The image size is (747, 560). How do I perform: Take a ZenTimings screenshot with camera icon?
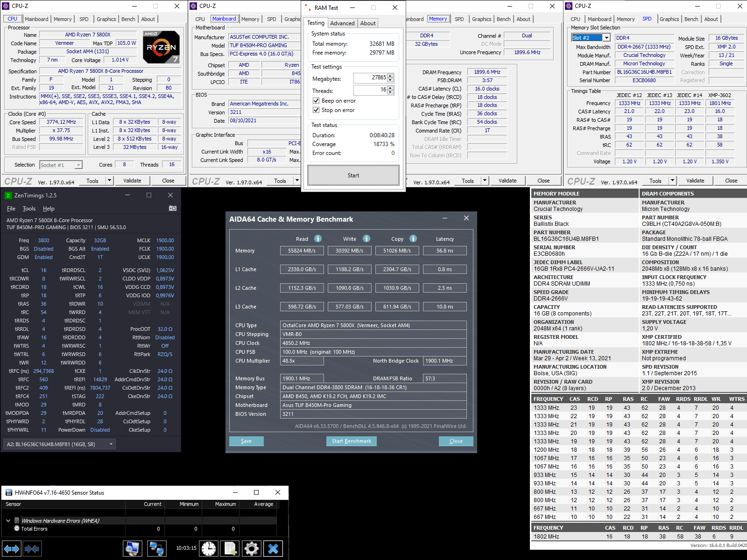pos(172,208)
